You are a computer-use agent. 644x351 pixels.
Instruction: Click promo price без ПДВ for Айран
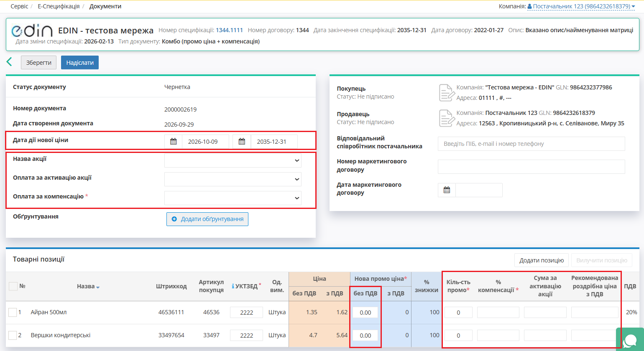pos(365,312)
